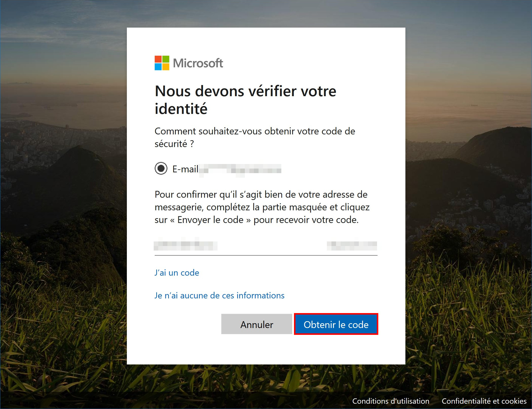Click the green square of Microsoft logo
Viewport: 532px width, 409px height.
166,59
